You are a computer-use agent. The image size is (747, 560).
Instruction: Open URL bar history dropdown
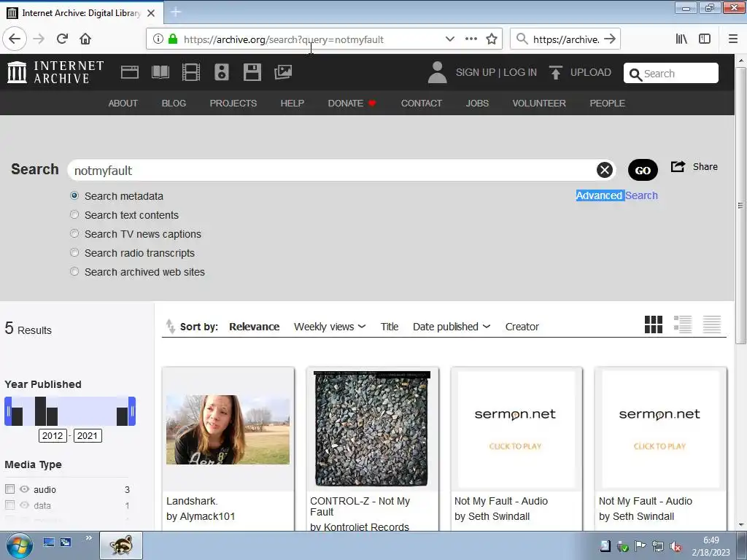click(x=449, y=39)
